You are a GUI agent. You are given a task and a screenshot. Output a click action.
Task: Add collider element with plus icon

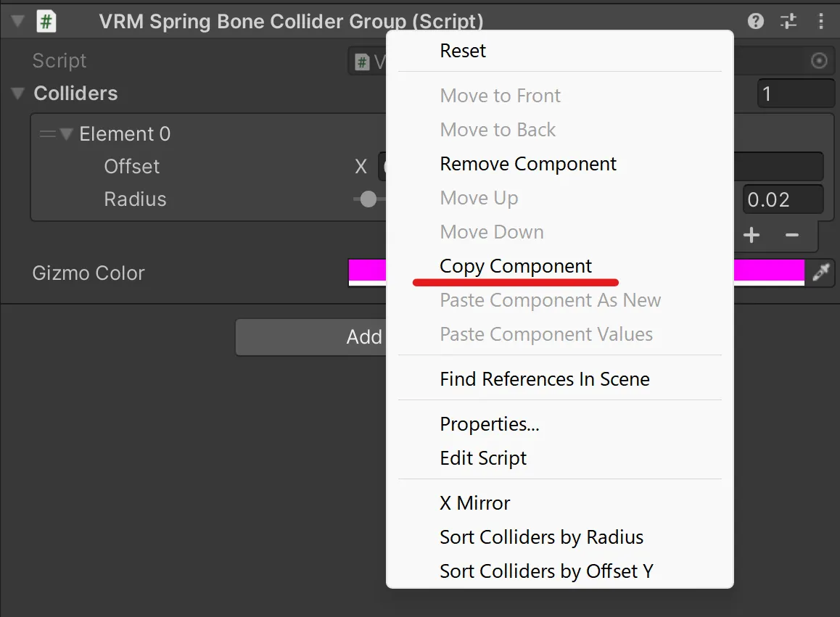751,235
